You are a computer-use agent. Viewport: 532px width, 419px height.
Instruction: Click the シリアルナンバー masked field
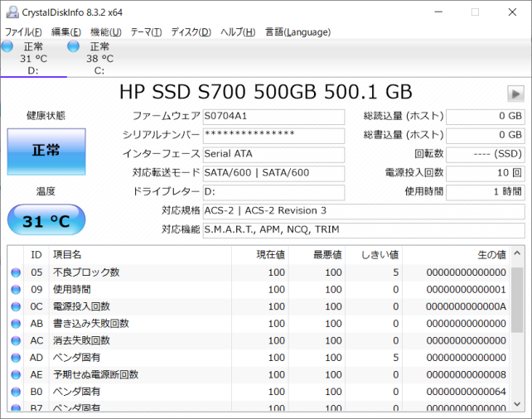(273, 136)
